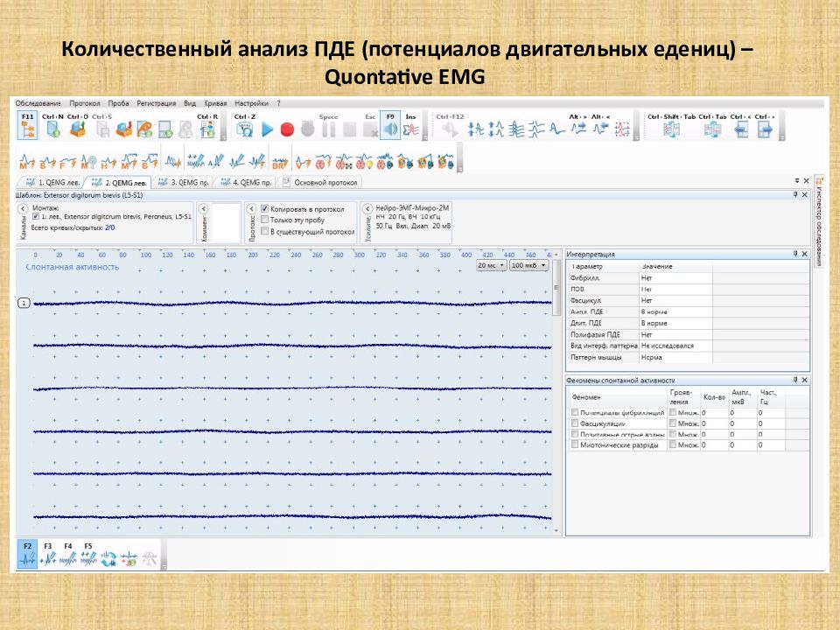This screenshot has height=630, width=840.
Task: Toggle channel 1 Extensor digitorum brevis checkbox
Action: click(36, 217)
